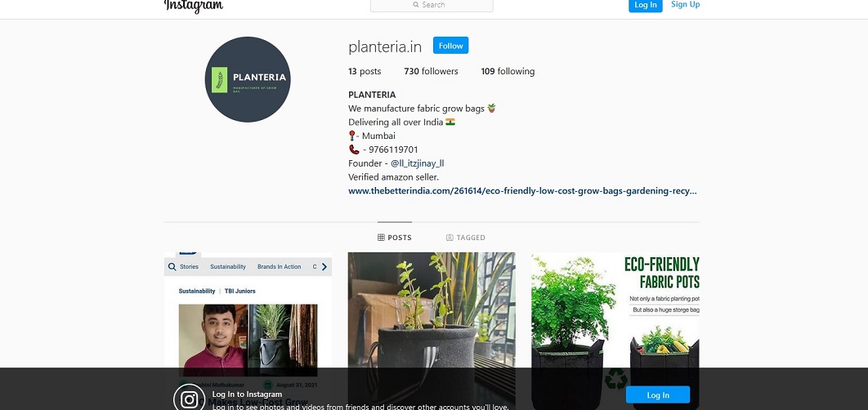Click the Log In button in bottom banner
The width and height of the screenshot is (868, 410).
point(658,395)
